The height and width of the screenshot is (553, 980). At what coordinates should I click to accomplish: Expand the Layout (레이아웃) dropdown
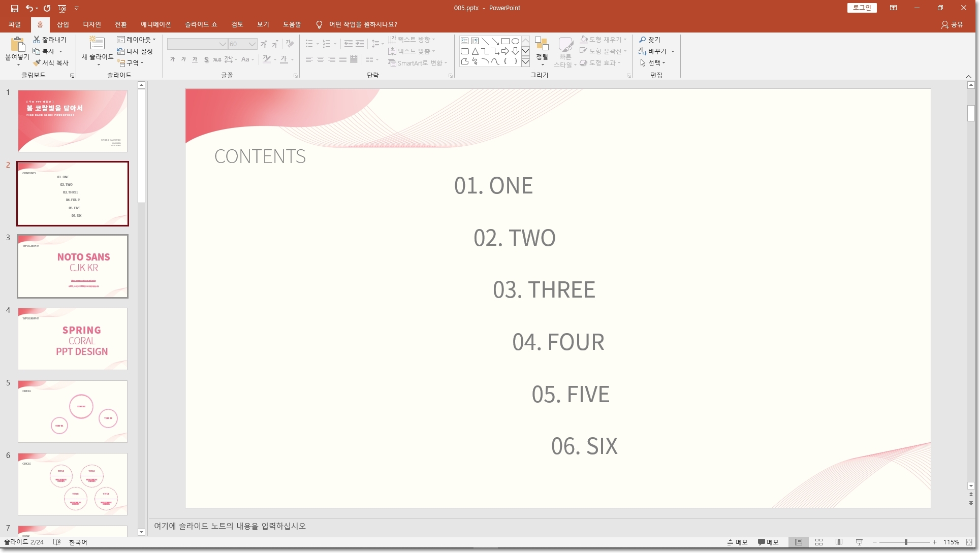(136, 40)
